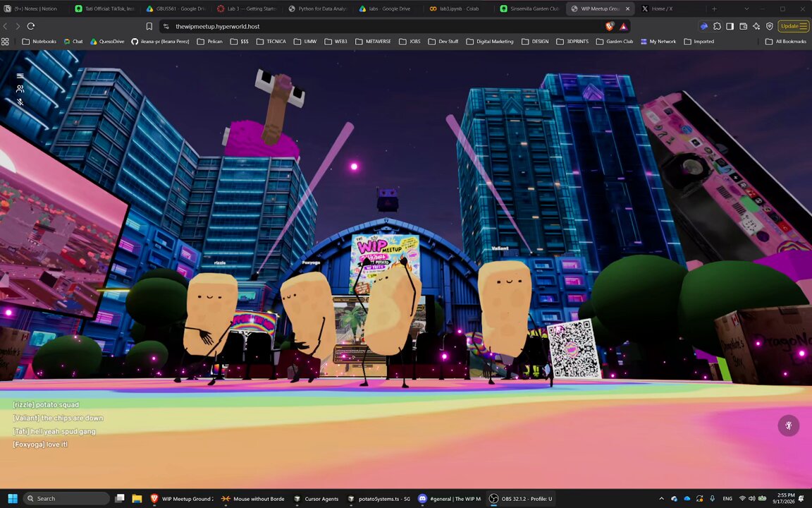The height and width of the screenshot is (508, 812).
Task: Click the QR code sign in the scene
Action: [573, 349]
